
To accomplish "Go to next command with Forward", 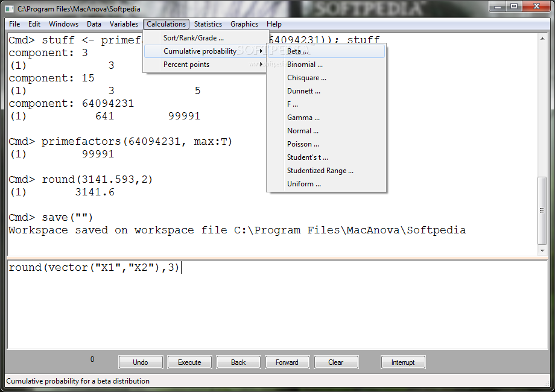I will (287, 362).
